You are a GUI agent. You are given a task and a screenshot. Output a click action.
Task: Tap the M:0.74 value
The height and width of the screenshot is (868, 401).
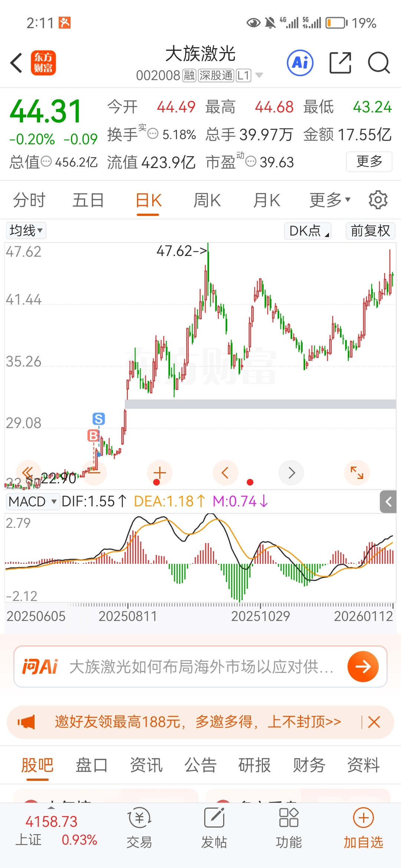tap(240, 502)
